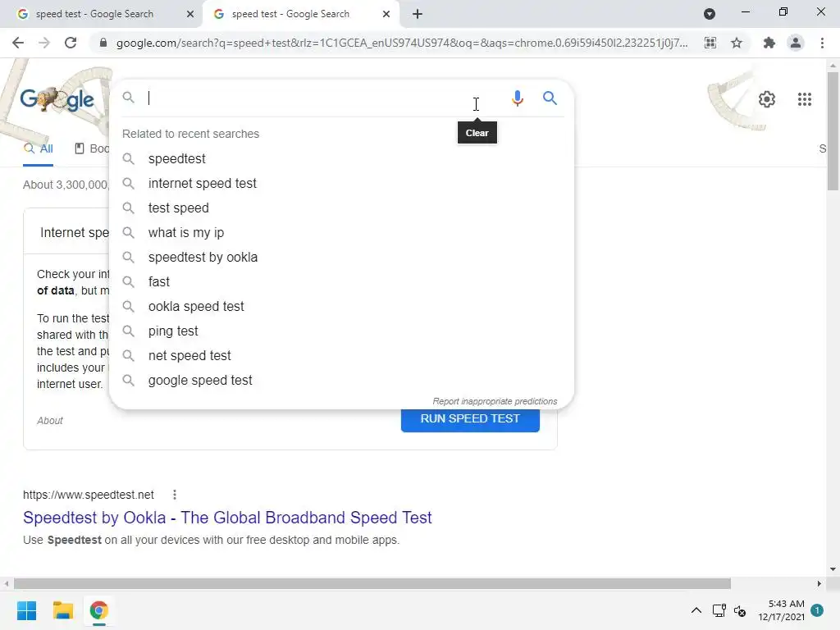Screen dimensions: 840x630
Task: Reload the page
Action: (x=71, y=43)
